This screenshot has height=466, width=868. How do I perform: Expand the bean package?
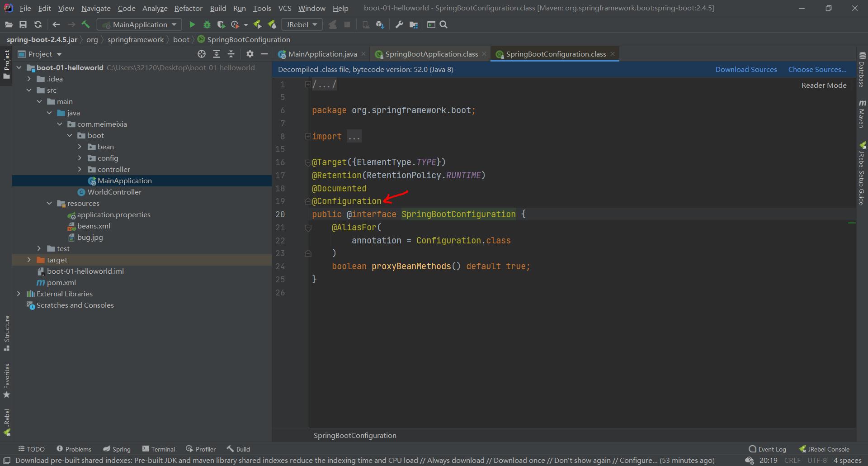[x=80, y=147]
